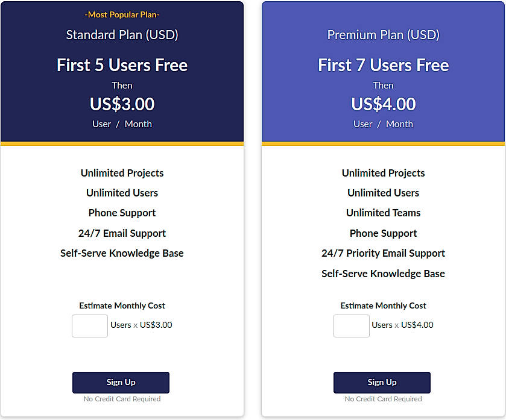The image size is (506, 420).
Task: Click Self-Serve Knowledge Base under Standard plan
Action: click(x=122, y=253)
